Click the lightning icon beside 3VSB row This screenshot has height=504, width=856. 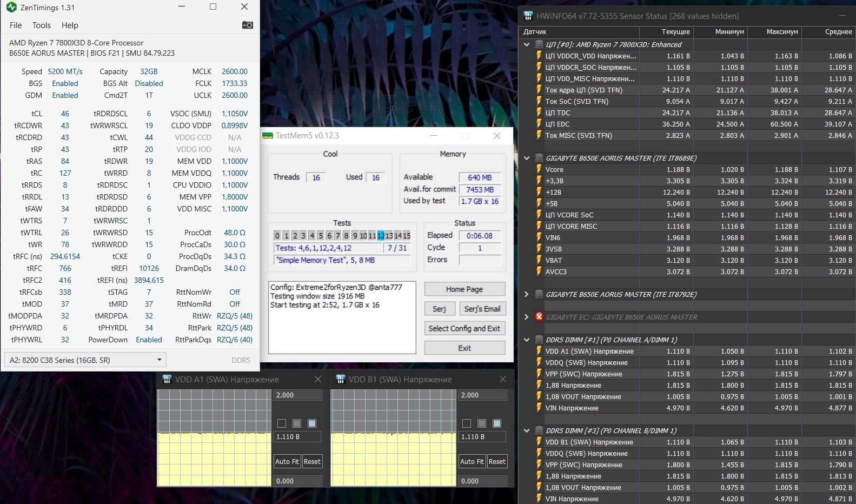pyautogui.click(x=539, y=249)
